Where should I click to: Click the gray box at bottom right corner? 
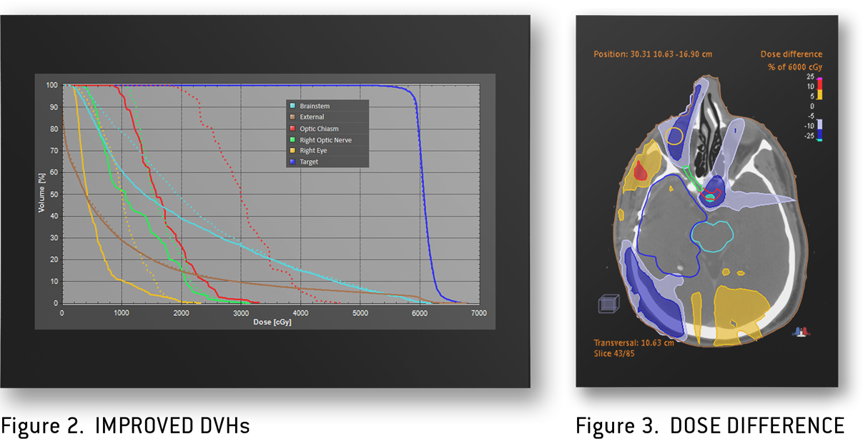[x=855, y=425]
